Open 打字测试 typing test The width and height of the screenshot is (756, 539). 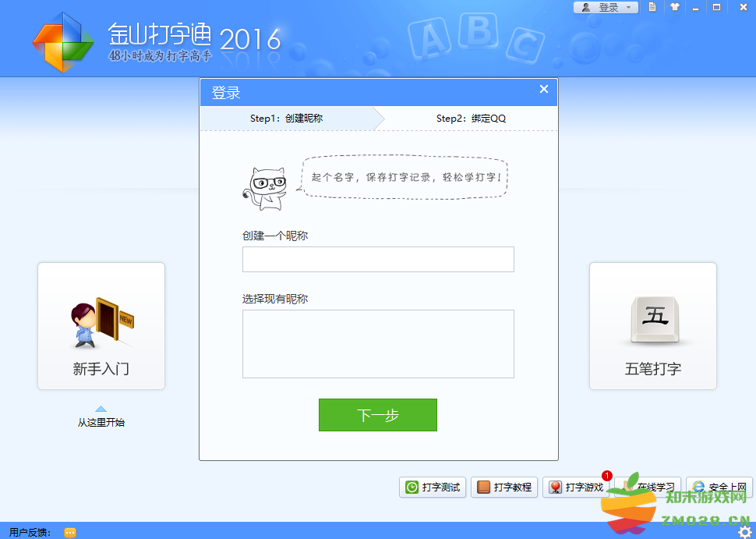433,488
